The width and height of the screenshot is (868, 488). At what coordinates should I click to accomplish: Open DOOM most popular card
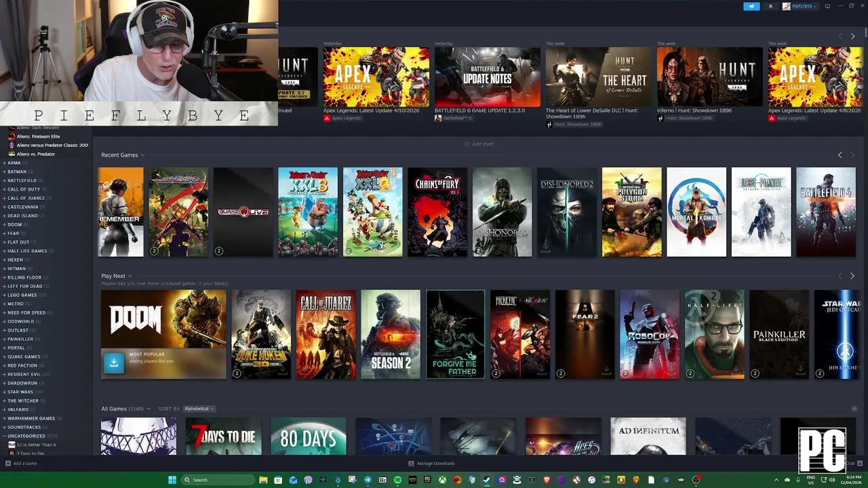[163, 334]
